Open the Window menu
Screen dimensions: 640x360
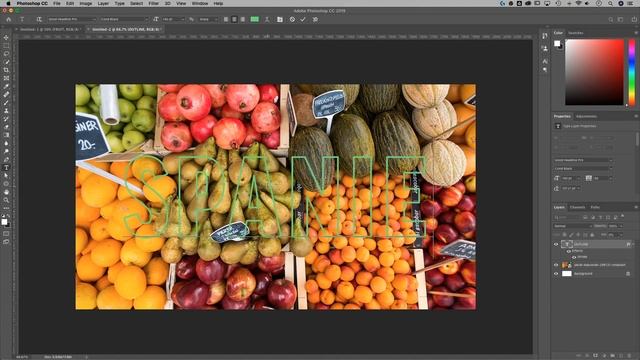pos(200,3)
